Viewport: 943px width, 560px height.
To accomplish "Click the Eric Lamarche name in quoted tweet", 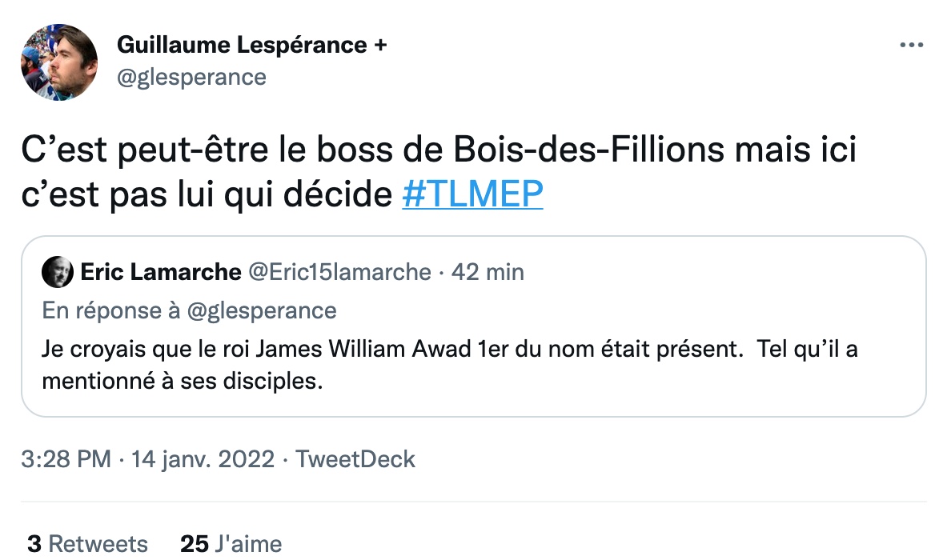I will click(161, 272).
